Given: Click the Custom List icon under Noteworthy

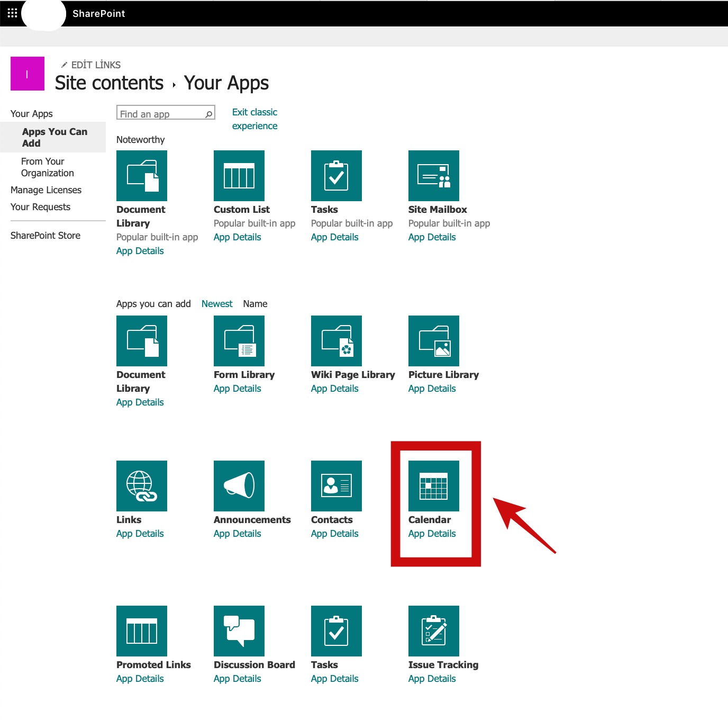Looking at the screenshot, I should (x=239, y=176).
